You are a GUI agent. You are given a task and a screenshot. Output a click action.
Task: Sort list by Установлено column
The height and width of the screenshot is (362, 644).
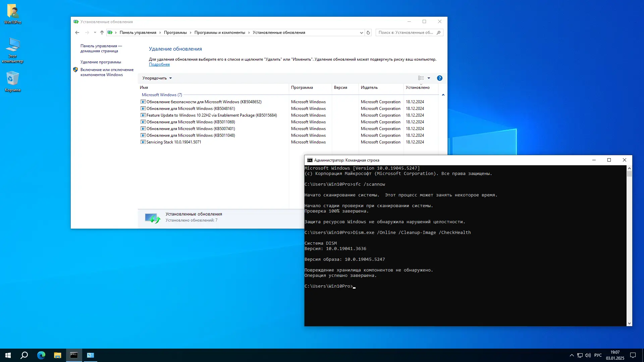tap(417, 87)
